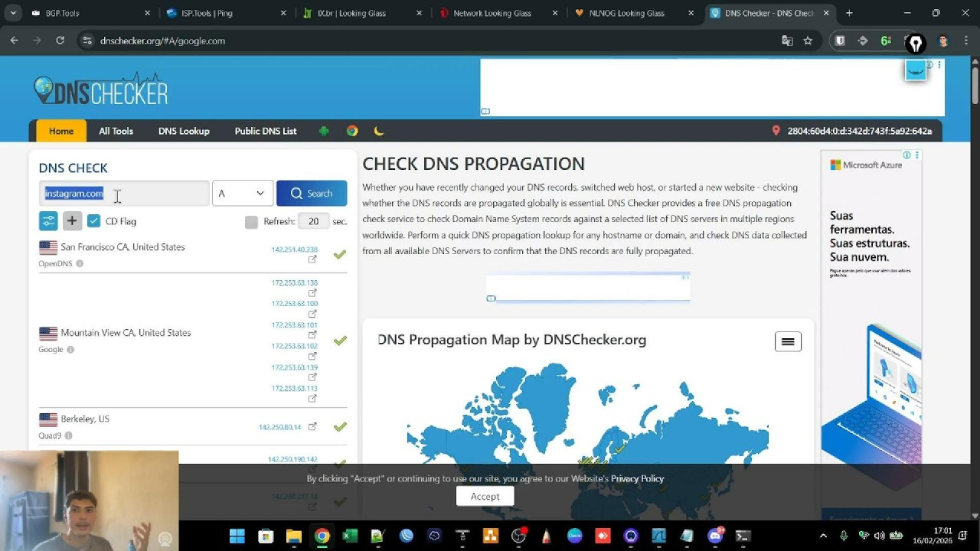Open All Tools in navigation bar
This screenshot has width=980, height=551.
[x=116, y=131]
